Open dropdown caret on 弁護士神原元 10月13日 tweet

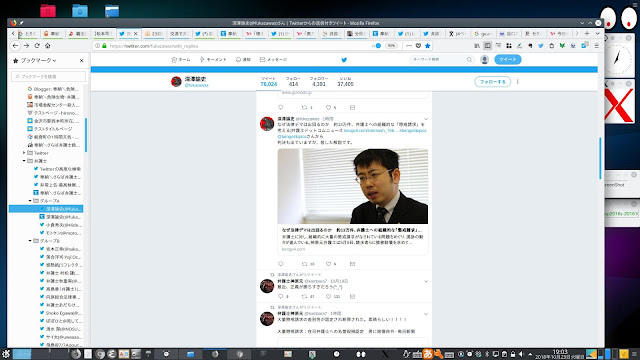coord(426,281)
